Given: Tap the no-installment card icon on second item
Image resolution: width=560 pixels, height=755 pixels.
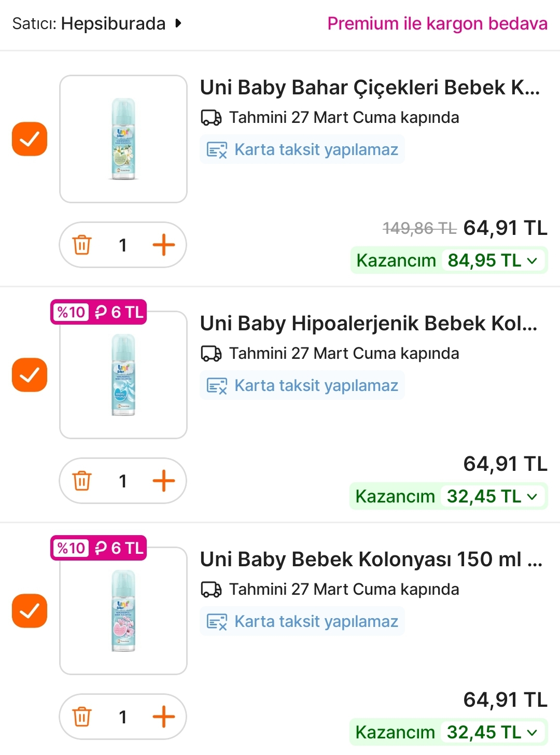Looking at the screenshot, I should pyautogui.click(x=217, y=386).
